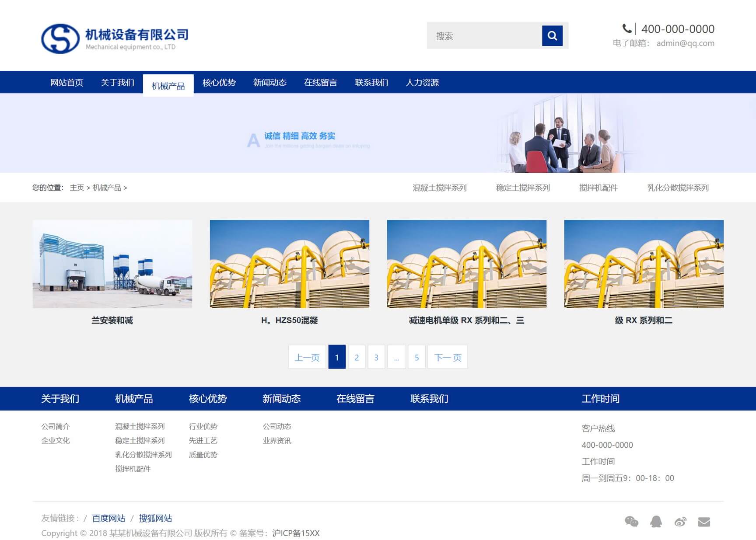Go to 联系我们 in the top navigation

pos(371,82)
